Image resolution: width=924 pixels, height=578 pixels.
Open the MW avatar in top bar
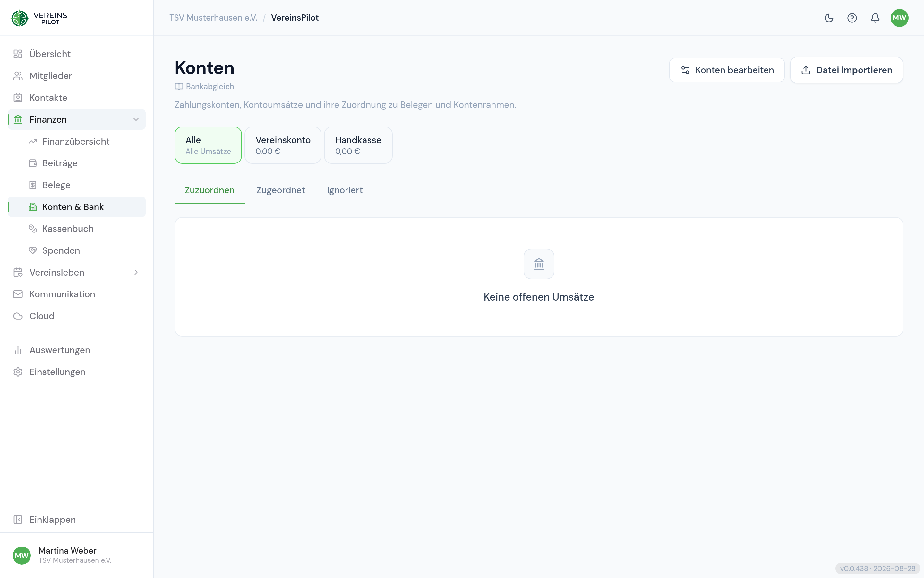[x=899, y=18]
